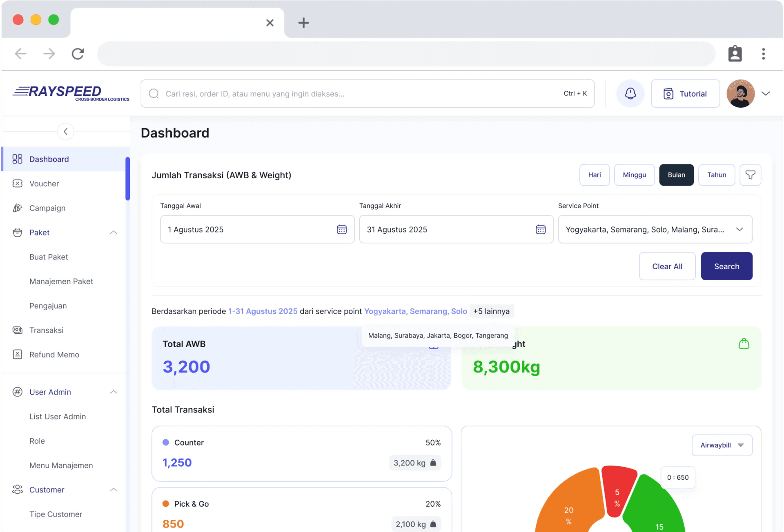The height and width of the screenshot is (532, 784).
Task: Select the Hari period toggle
Action: 594,175
